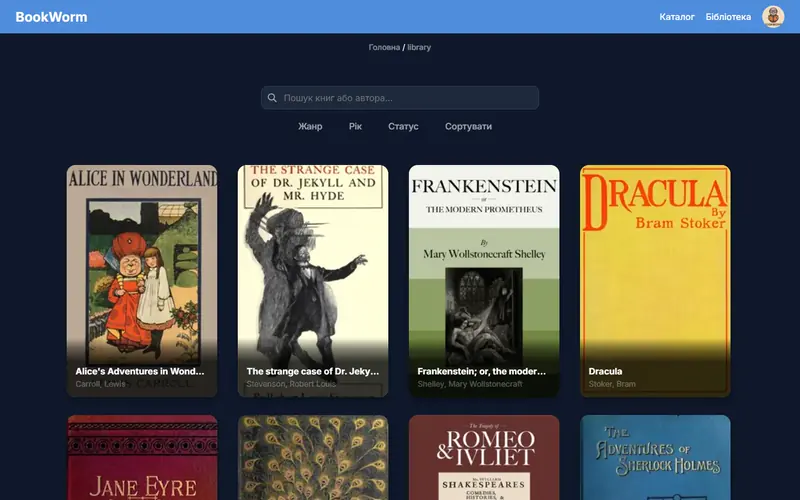Open Adventures of Sherlock Holmes cover

(655, 458)
